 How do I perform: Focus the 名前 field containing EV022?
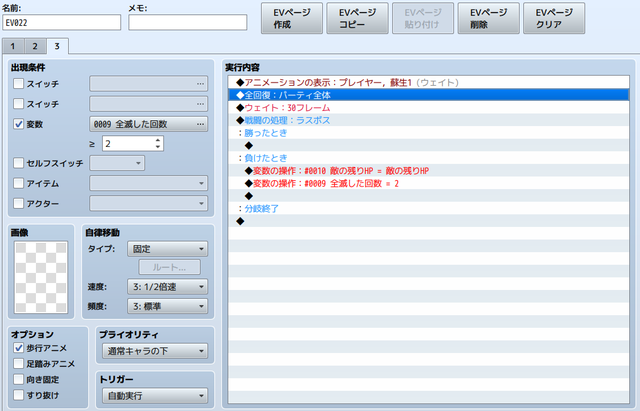tap(62, 22)
